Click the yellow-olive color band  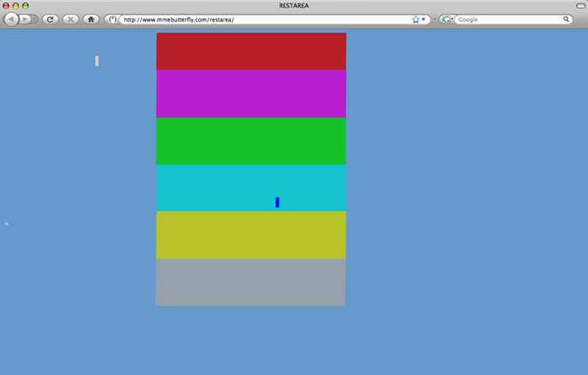250,234
